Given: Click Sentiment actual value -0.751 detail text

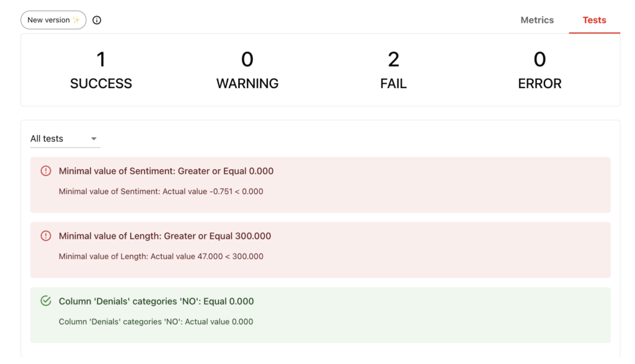Looking at the screenshot, I should (161, 192).
